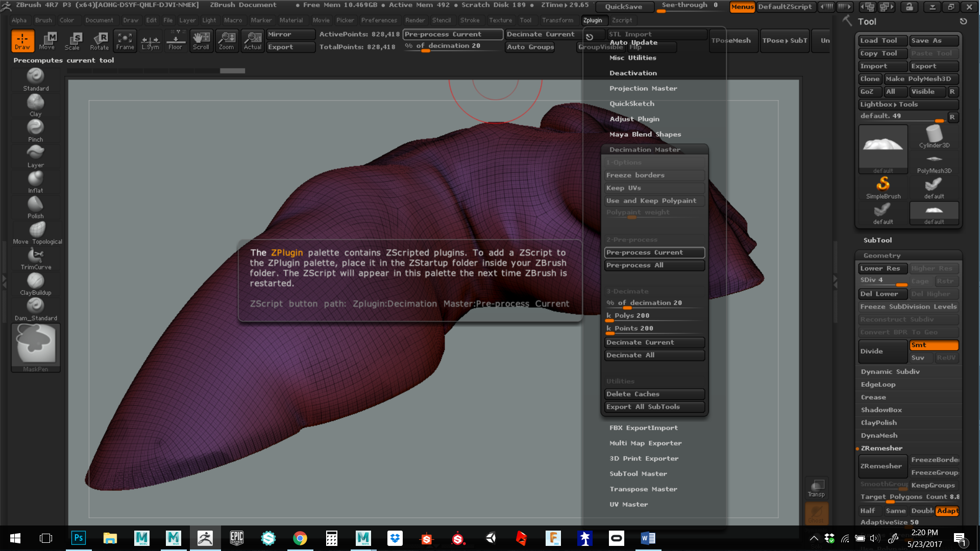The image size is (980, 551).
Task: Open the Preferences menu
Action: [379, 20]
